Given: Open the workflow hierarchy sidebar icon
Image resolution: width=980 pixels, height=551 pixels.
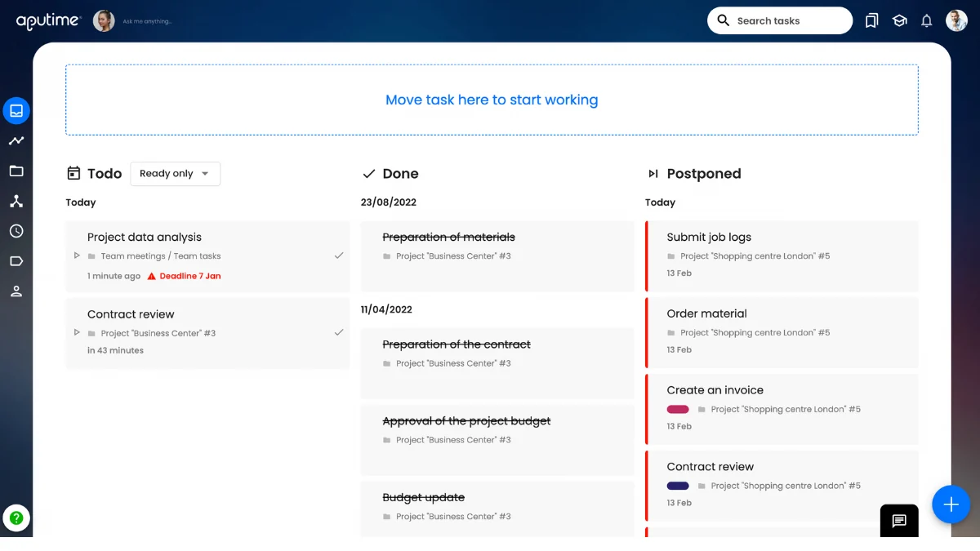Looking at the screenshot, I should click(16, 201).
